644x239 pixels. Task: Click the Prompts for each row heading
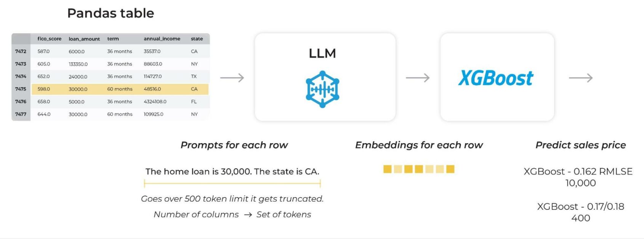tap(234, 145)
